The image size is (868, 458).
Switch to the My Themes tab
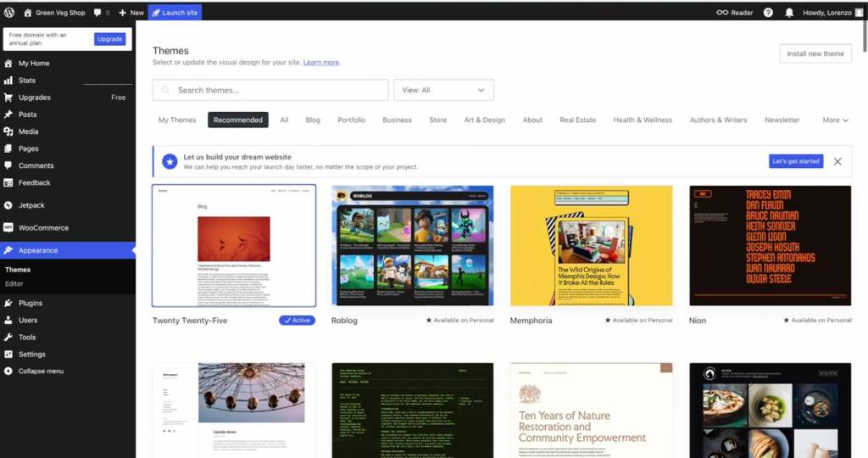[x=177, y=120]
